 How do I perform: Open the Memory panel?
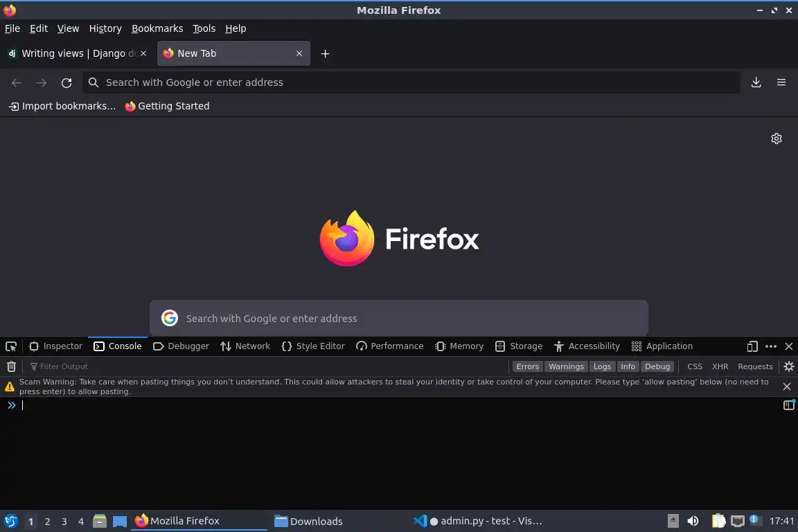tap(459, 346)
